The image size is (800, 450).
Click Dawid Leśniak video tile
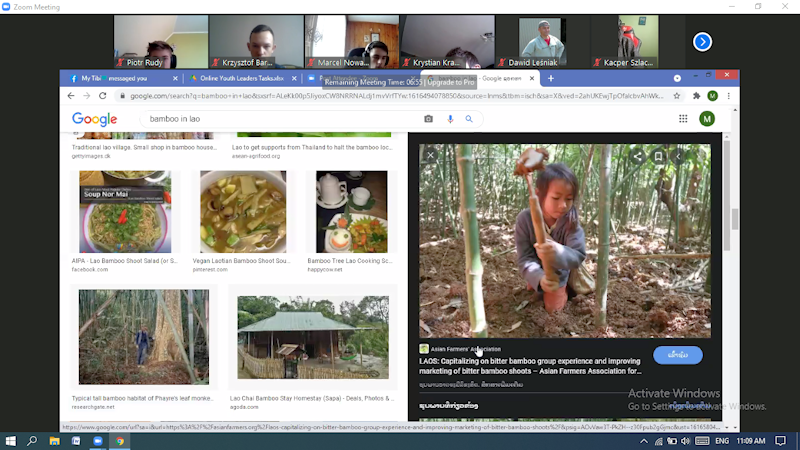coord(542,42)
